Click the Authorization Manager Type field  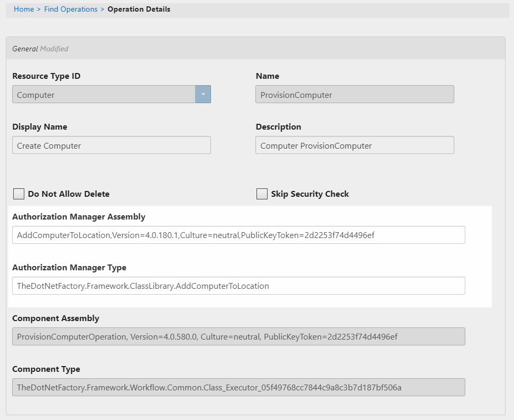coord(238,286)
